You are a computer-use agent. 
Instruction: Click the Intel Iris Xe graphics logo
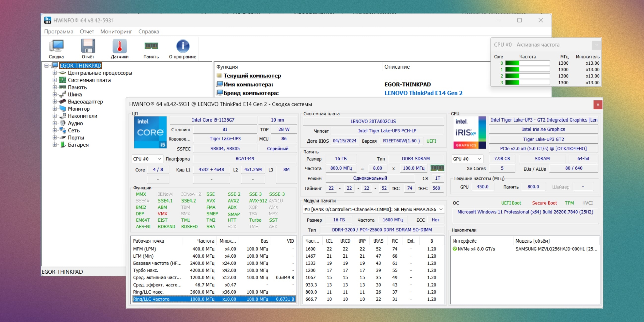[469, 132]
